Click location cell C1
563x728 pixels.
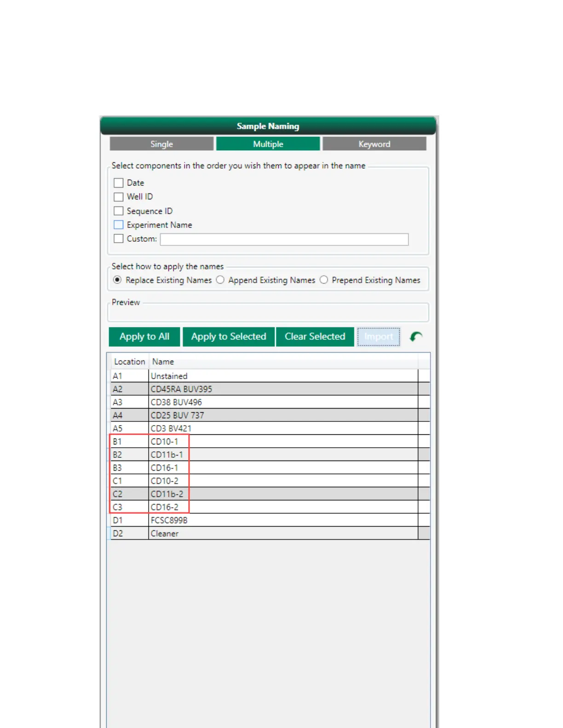point(129,481)
